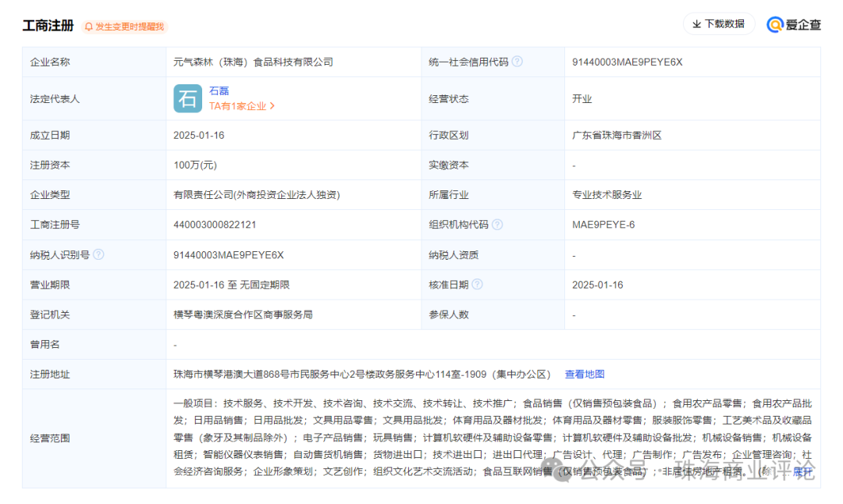The height and width of the screenshot is (504, 843).
Task: Select the 营业期限 label
Action: pos(50,285)
